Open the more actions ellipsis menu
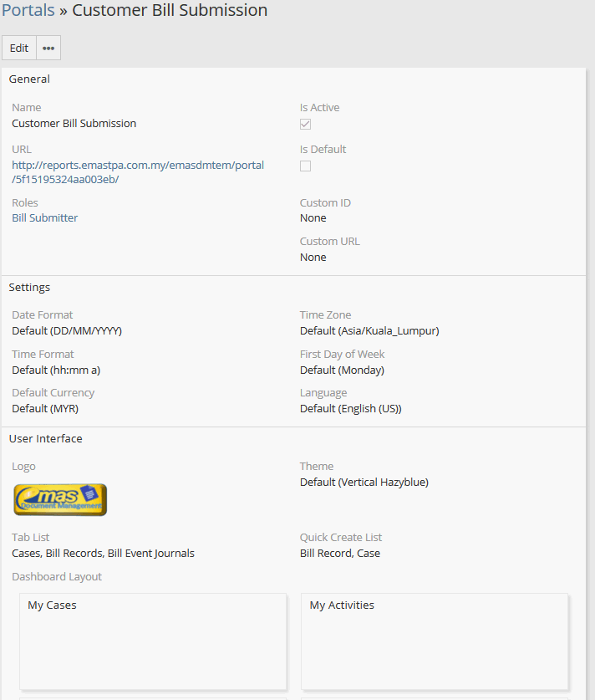The height and width of the screenshot is (700, 595). coord(48,48)
